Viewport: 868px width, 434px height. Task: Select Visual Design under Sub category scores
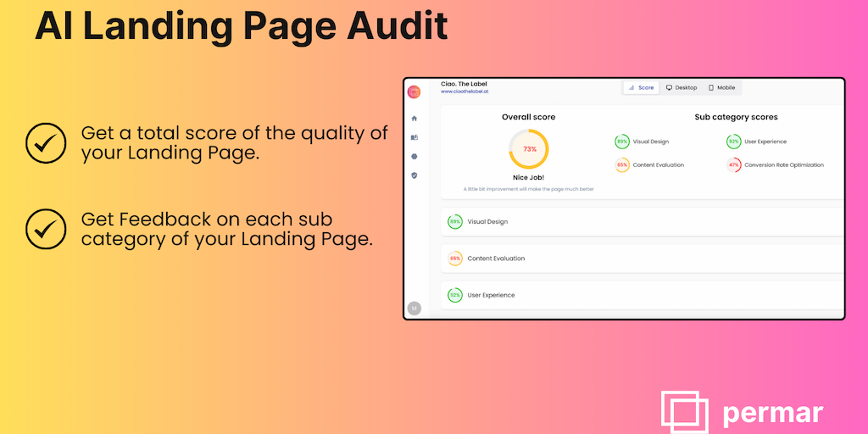650,142
